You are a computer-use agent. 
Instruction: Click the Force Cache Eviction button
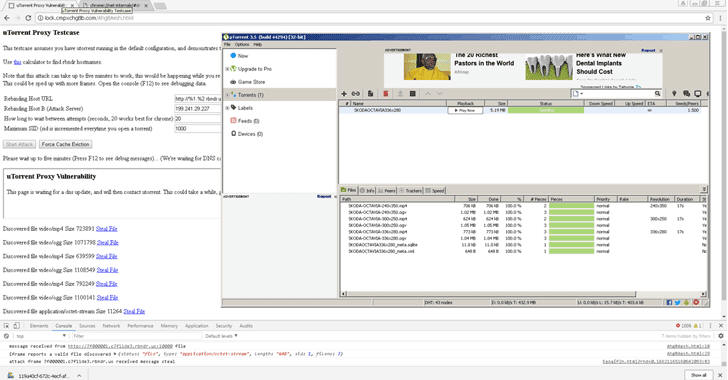(65, 144)
